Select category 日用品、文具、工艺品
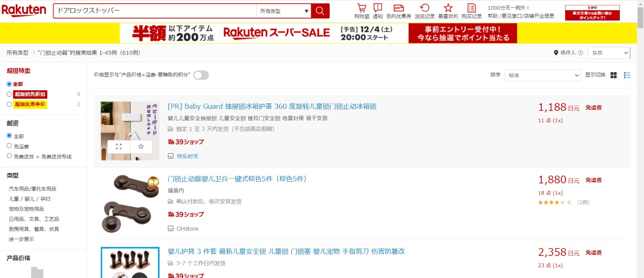Screen dimensions: 644x278 click(34, 219)
